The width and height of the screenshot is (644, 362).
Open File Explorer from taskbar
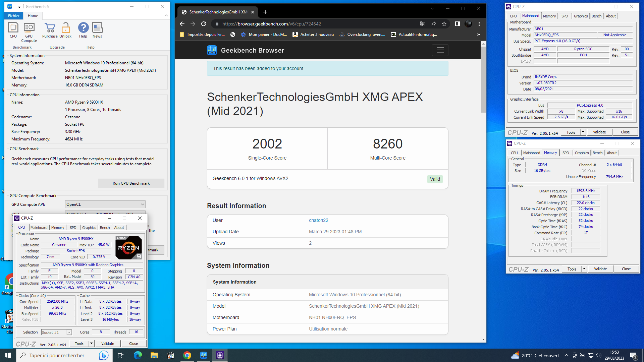(x=154, y=355)
